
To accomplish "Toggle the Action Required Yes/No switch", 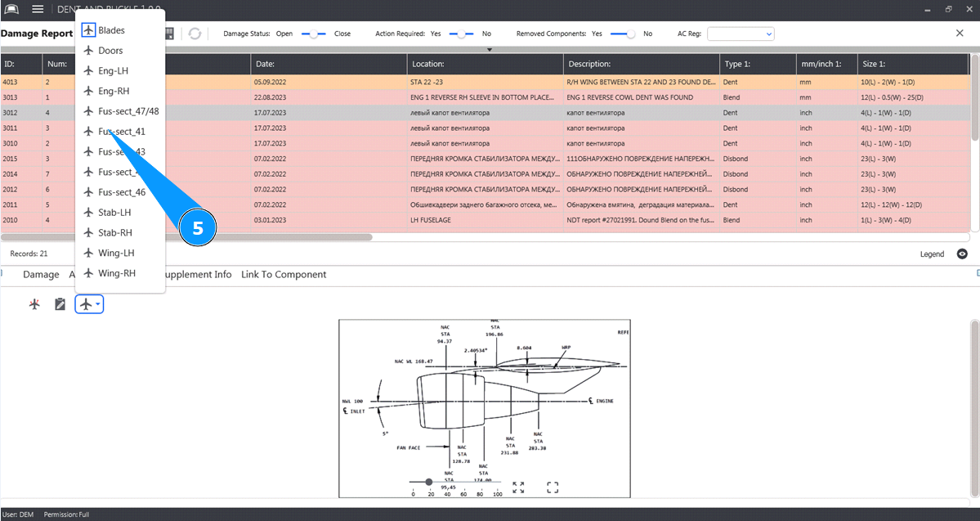I will point(462,34).
